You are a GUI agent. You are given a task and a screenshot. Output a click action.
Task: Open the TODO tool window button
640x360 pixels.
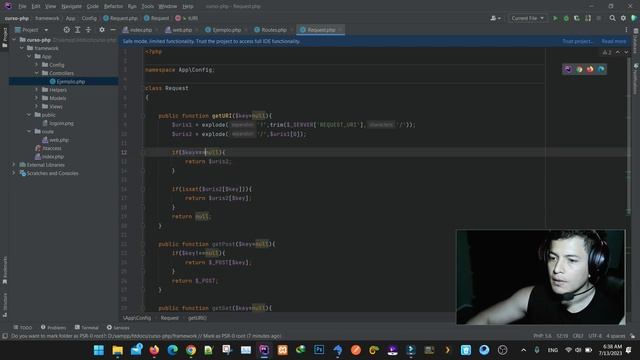coord(22,327)
